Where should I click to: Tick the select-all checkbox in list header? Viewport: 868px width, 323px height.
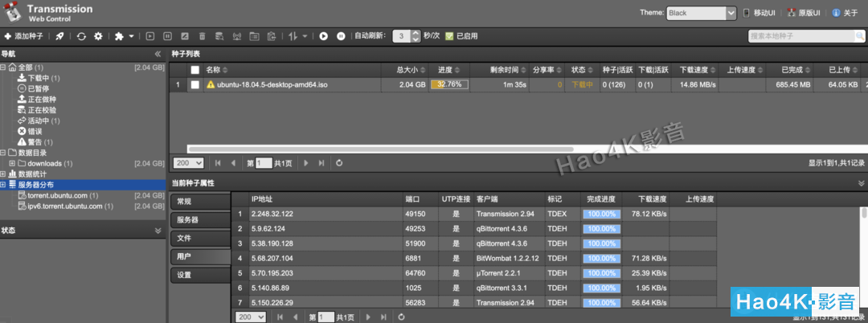pos(194,70)
